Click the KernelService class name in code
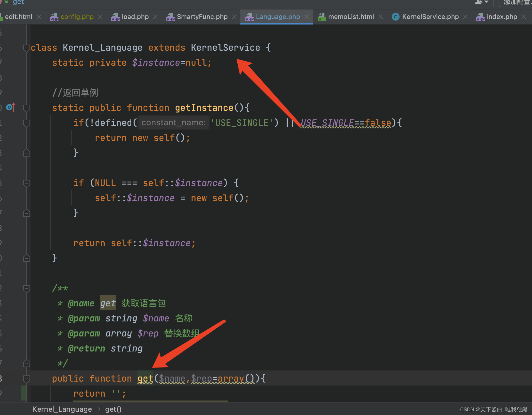The width and height of the screenshot is (532, 415). point(225,48)
